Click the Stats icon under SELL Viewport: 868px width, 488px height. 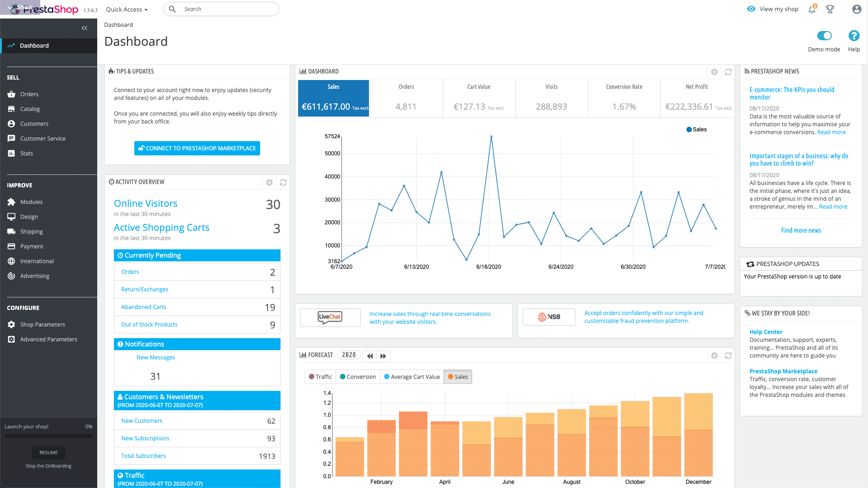point(11,153)
